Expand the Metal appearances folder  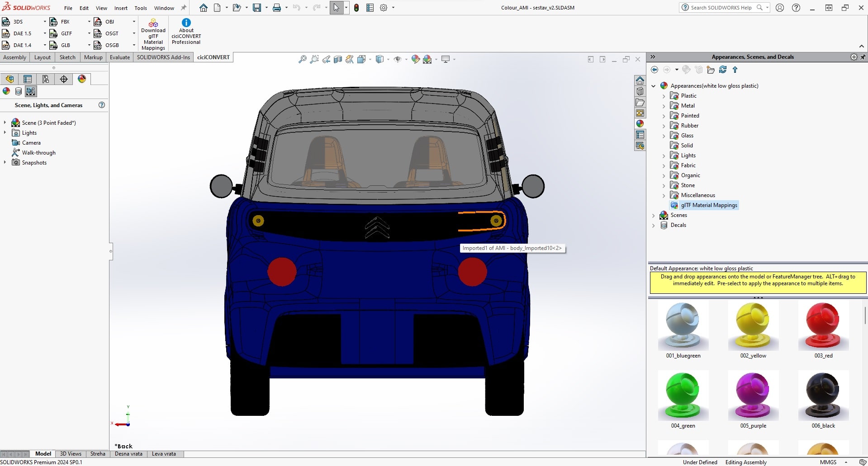pos(664,106)
